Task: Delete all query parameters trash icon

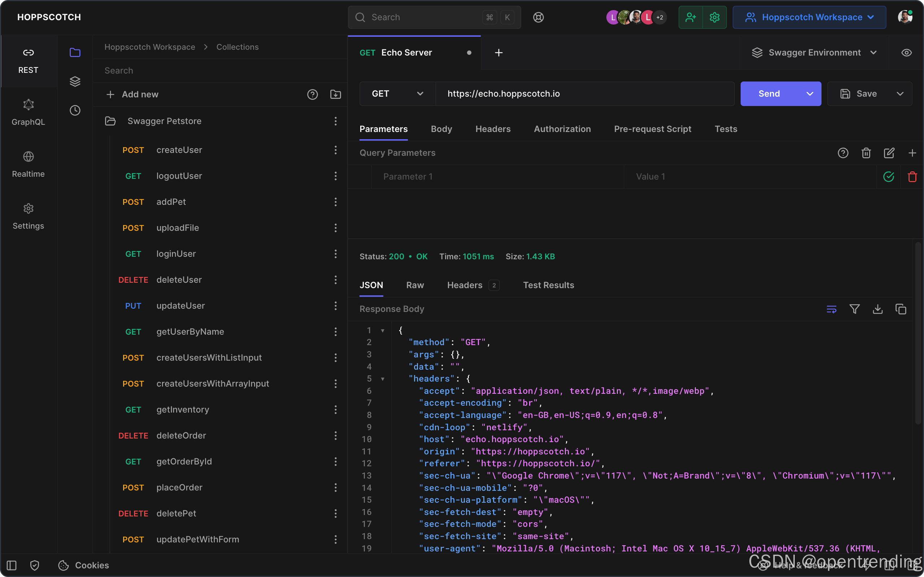Action: click(866, 153)
